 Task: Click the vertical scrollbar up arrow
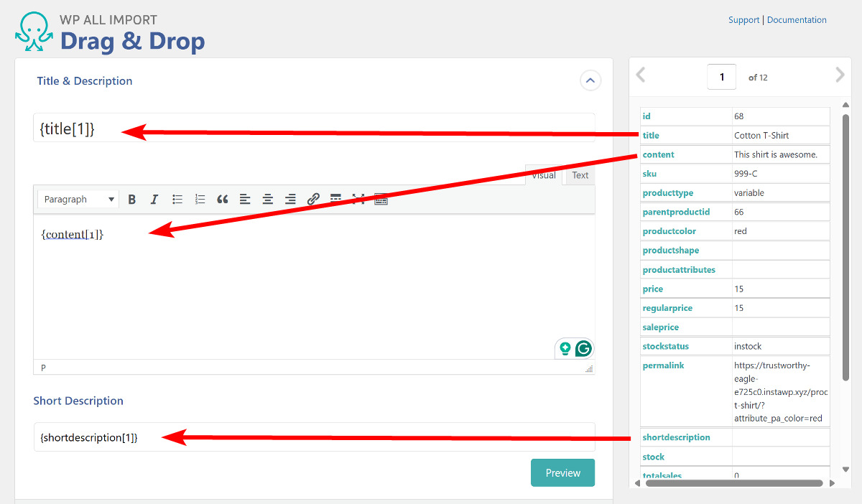(845, 106)
